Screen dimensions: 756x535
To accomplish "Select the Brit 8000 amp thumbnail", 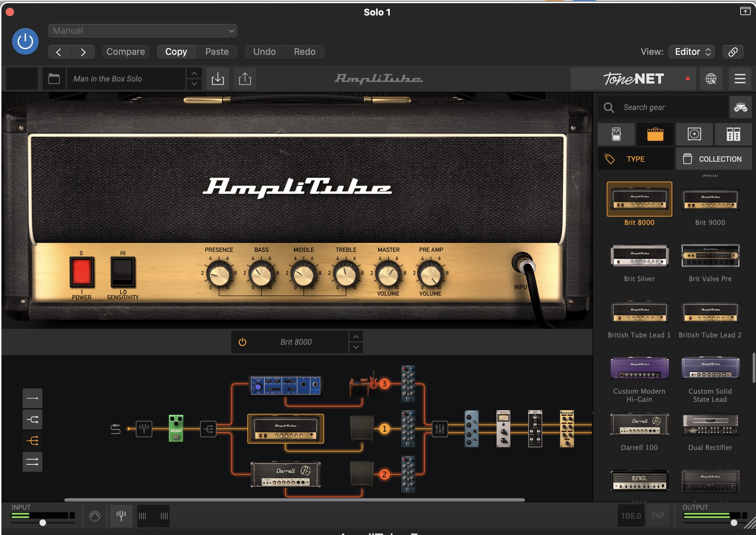I will (639, 199).
